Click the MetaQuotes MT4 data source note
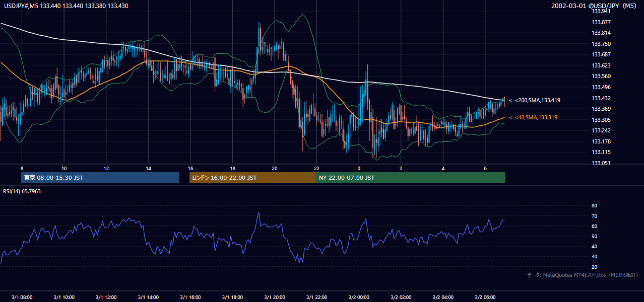The width and height of the screenshot is (644, 302). [583, 275]
